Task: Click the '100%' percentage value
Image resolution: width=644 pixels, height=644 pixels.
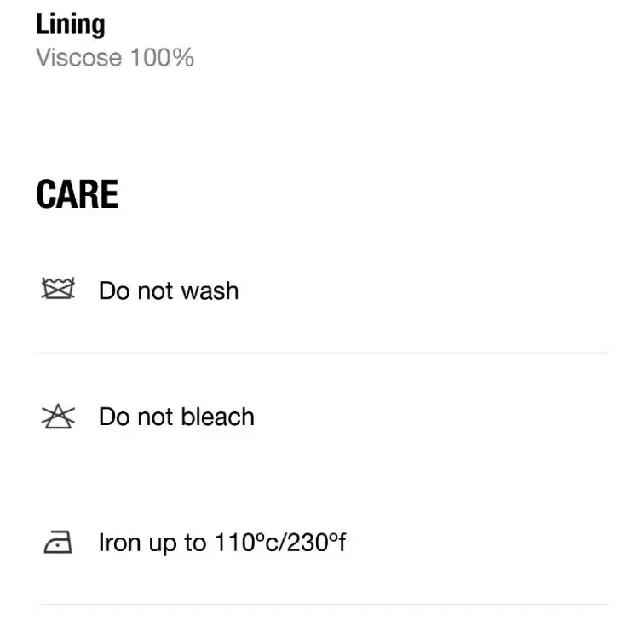Action: coord(162,57)
